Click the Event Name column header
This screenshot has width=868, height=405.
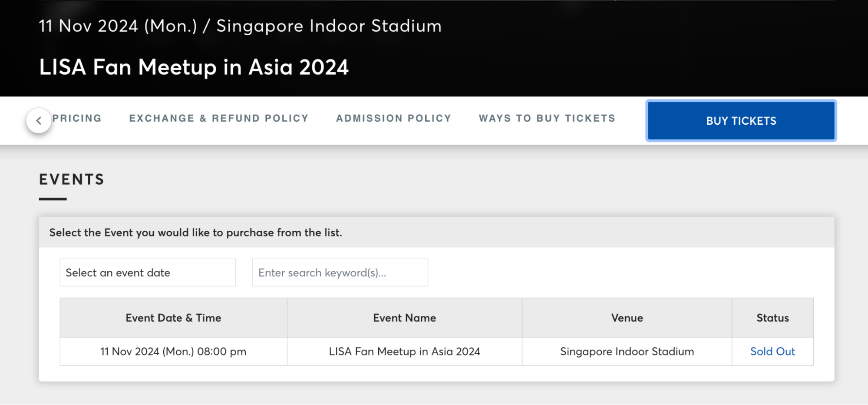pyautogui.click(x=404, y=318)
